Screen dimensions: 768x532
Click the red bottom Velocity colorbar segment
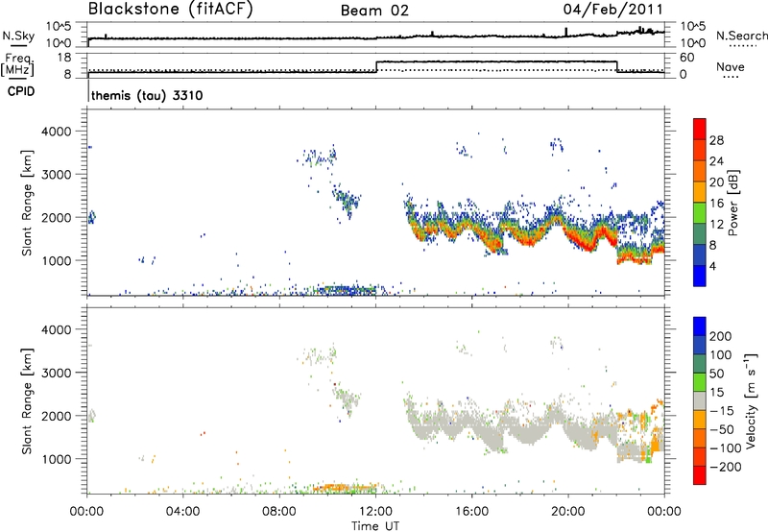pyautogui.click(x=700, y=475)
